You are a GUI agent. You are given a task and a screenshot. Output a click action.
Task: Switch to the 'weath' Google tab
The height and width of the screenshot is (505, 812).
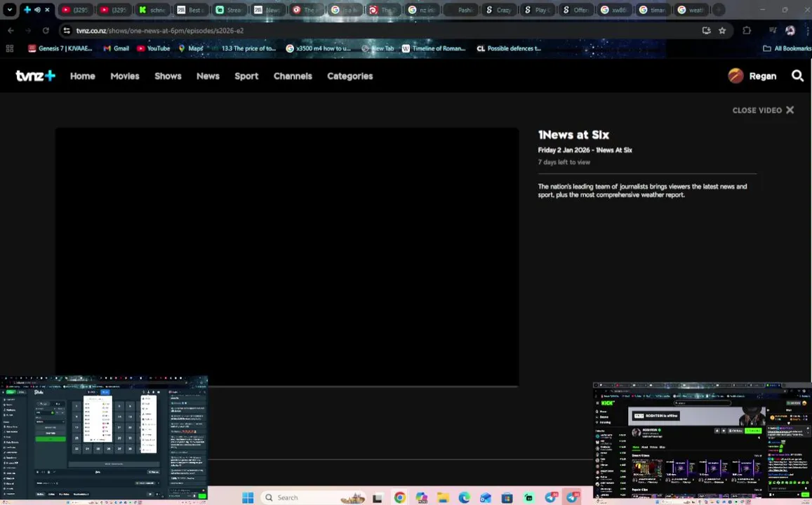tap(691, 10)
